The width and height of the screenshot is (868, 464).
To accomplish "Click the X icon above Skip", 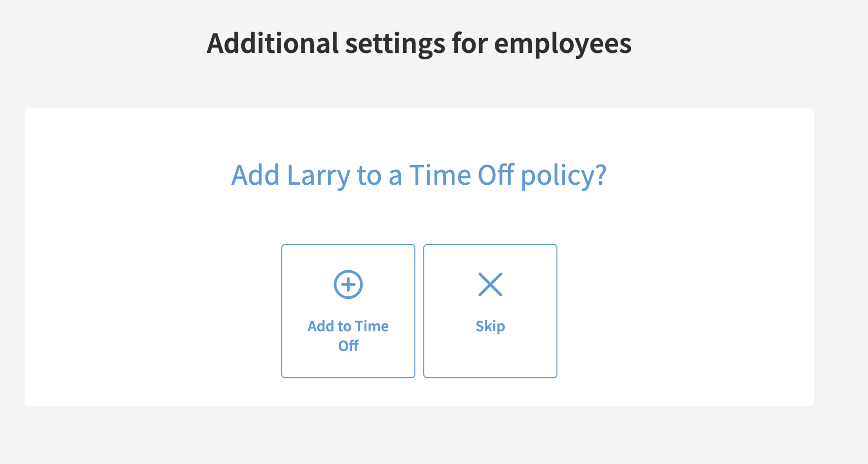I will click(490, 284).
